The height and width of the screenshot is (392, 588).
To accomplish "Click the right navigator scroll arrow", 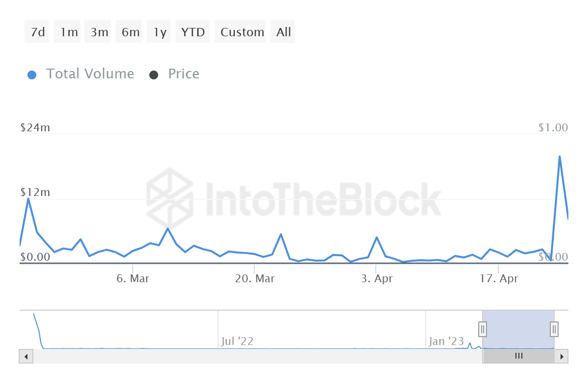I will pos(562,356).
